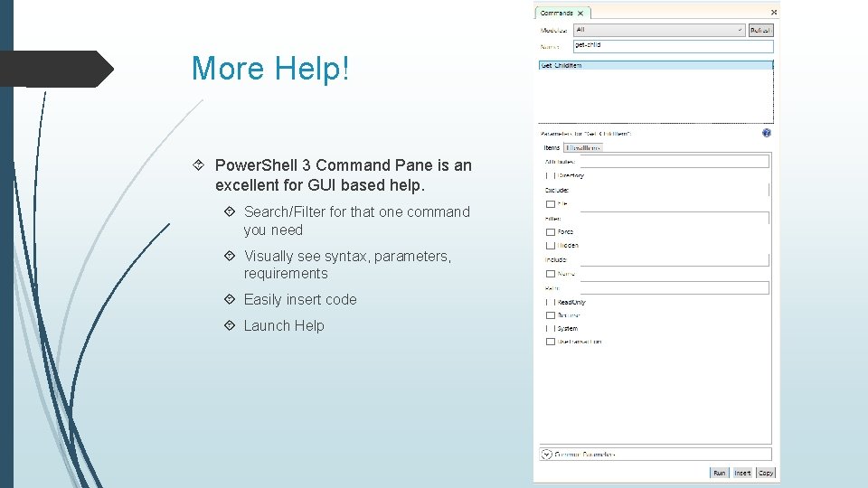Close the Commands tab with its X
Screen dimensions: 868x488
click(580, 14)
